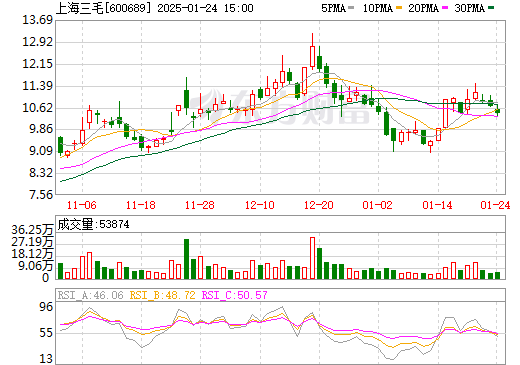Click the 10PMA orange legend swatch
Viewport: 520px width, 365px height.
click(x=399, y=8)
